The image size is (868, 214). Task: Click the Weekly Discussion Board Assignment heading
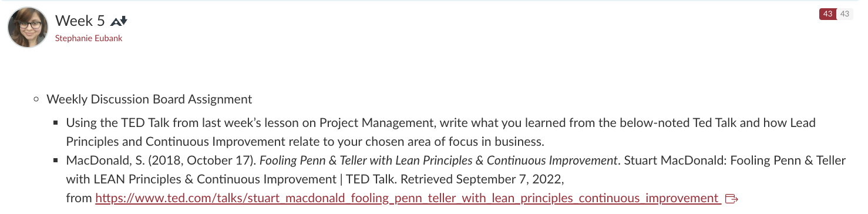pos(149,99)
